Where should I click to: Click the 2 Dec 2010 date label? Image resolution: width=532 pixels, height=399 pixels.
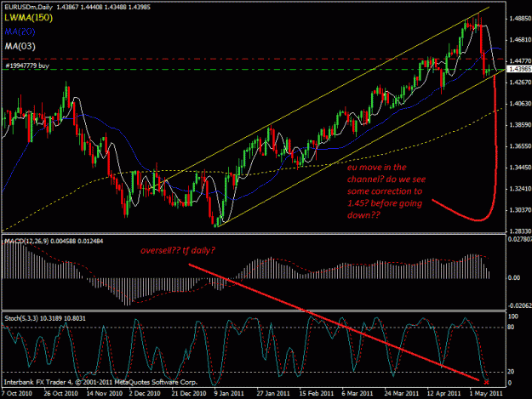[145, 394]
